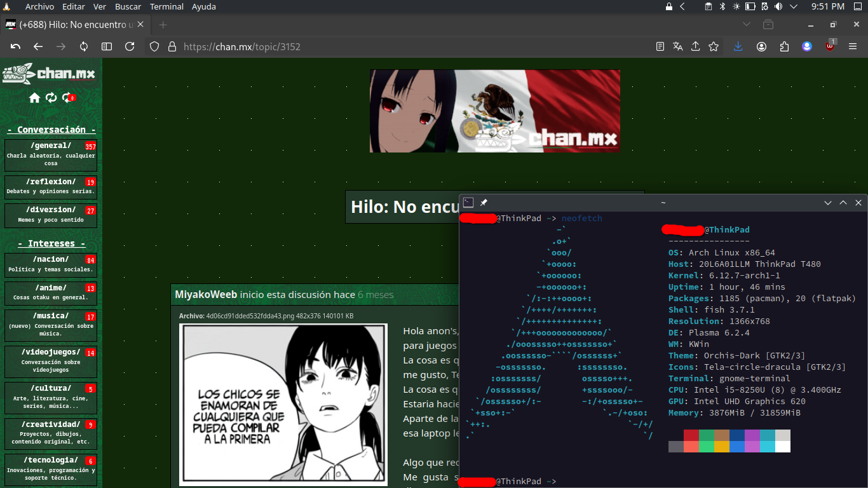Open the Terminal menu in menu bar
This screenshot has height=488, width=868.
[166, 6]
